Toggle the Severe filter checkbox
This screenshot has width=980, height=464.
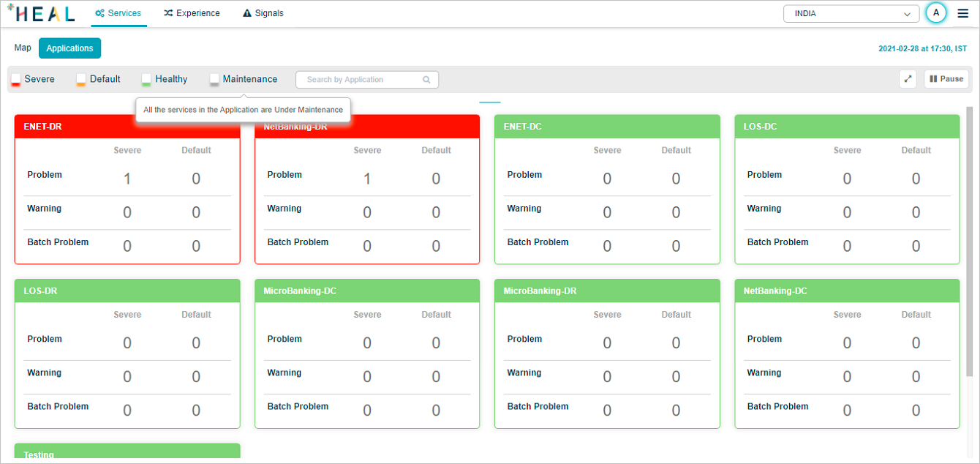pos(16,79)
